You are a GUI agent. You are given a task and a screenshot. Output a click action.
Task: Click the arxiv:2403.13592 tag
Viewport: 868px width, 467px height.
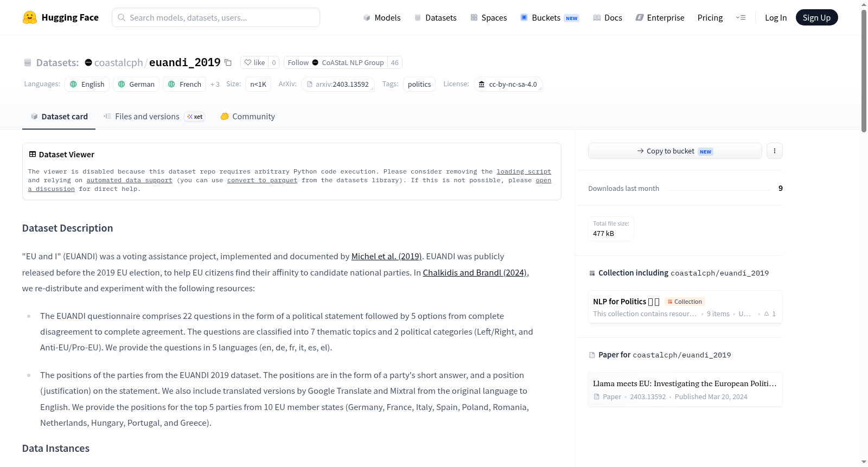click(338, 84)
